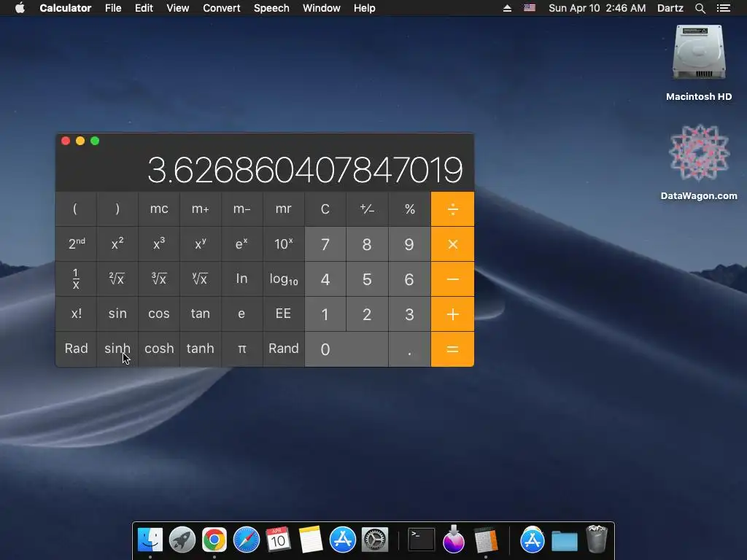Open the File menu

pyautogui.click(x=113, y=8)
